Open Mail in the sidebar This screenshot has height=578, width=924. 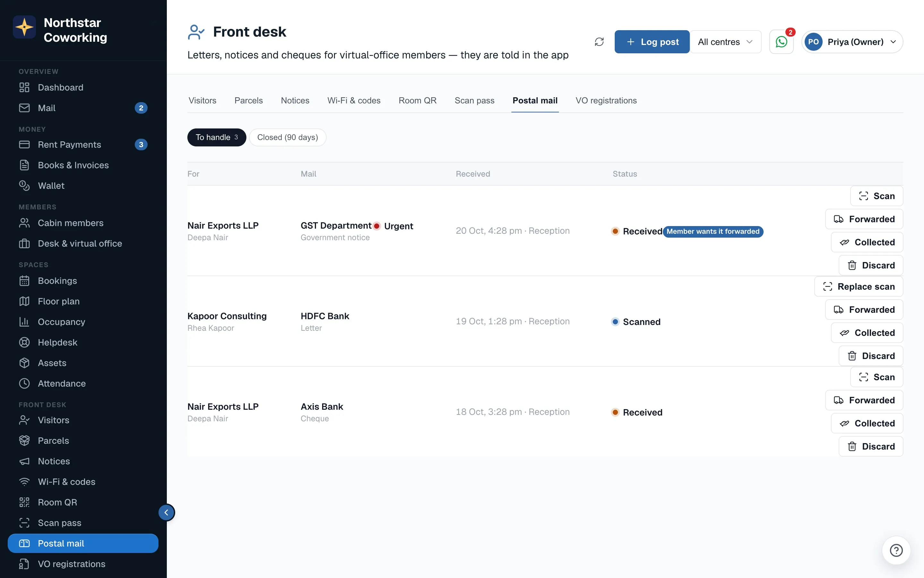point(83,108)
